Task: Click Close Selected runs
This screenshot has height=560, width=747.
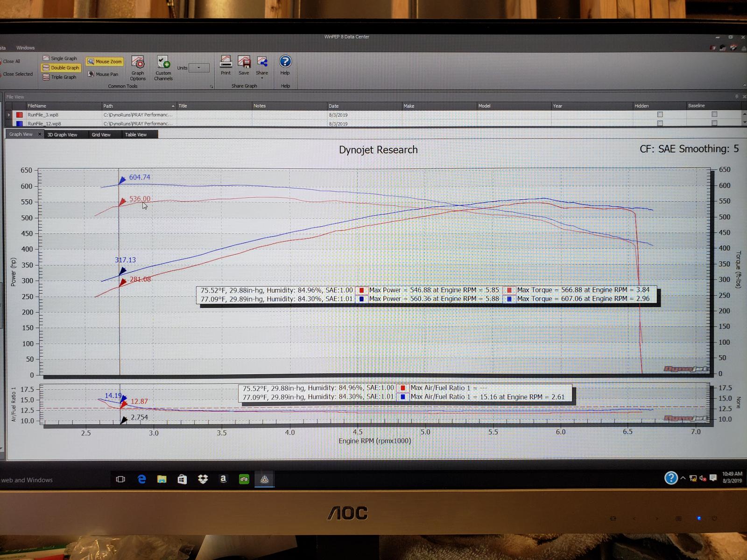Action: 18,74
